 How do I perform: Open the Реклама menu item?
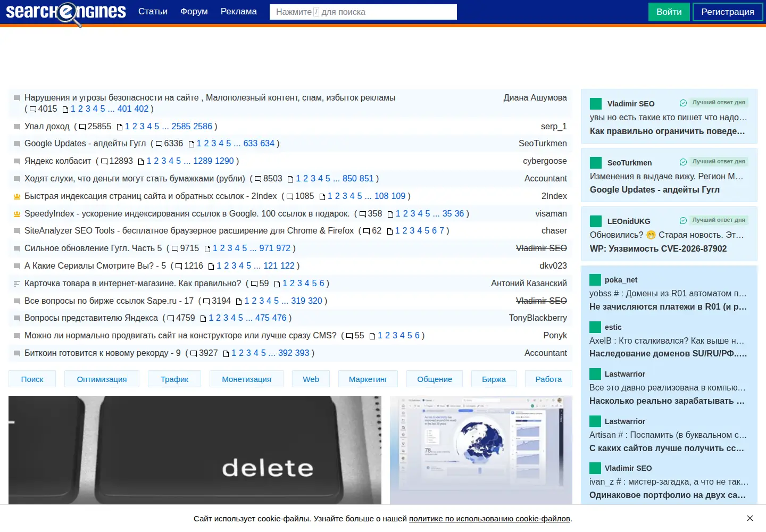[x=238, y=12]
